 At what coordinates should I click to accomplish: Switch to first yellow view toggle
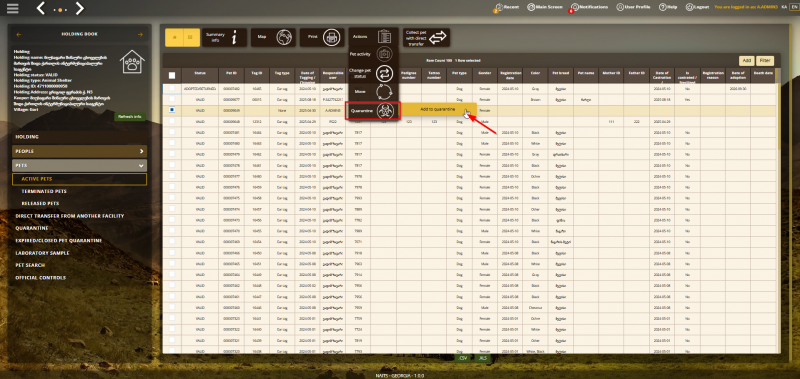[x=174, y=37]
